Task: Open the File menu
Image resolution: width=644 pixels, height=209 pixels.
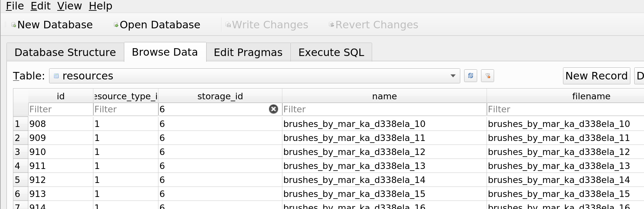Action: click(15, 6)
